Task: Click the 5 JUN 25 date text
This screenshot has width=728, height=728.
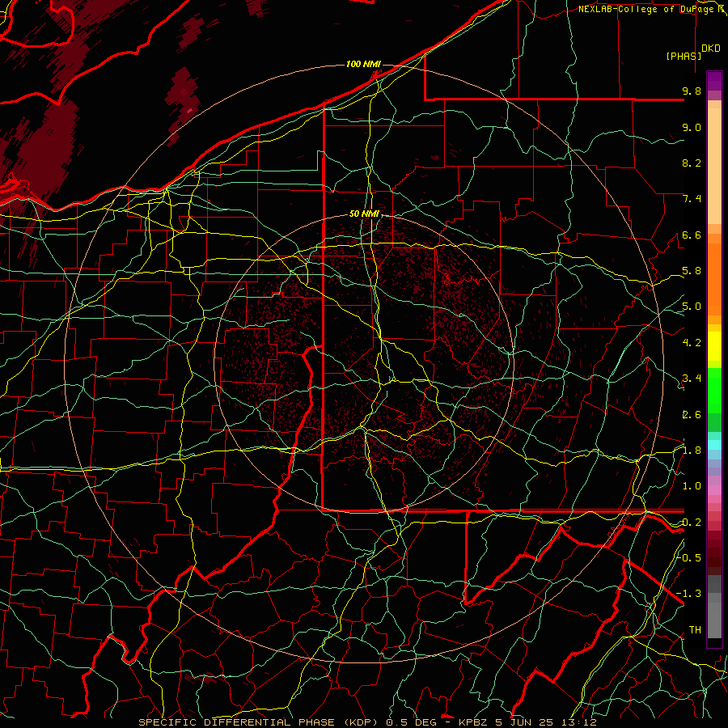Action: tap(526, 722)
